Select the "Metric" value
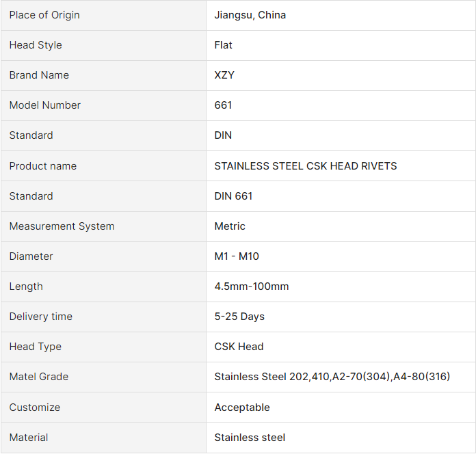This screenshot has width=476, height=454. point(230,226)
